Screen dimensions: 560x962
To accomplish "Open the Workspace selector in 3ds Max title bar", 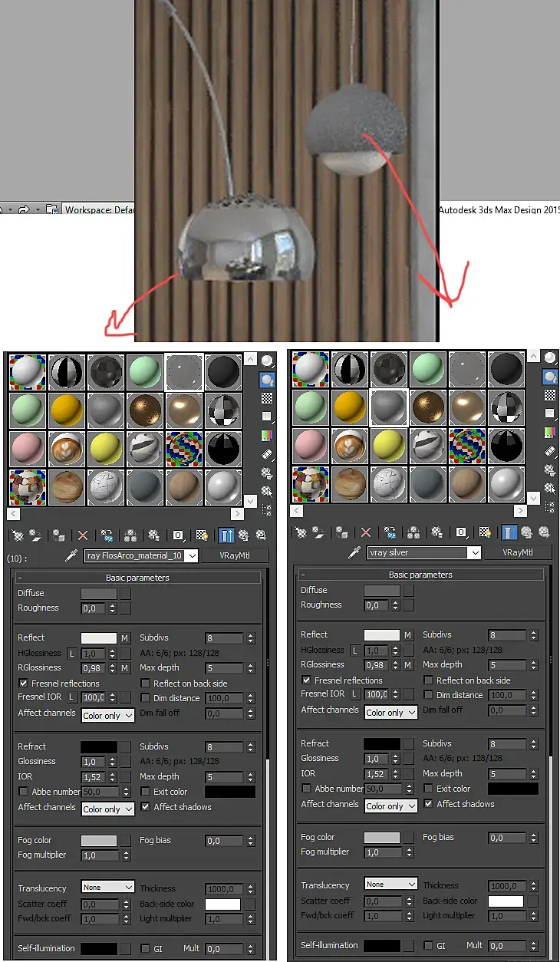I will click(x=99, y=209).
